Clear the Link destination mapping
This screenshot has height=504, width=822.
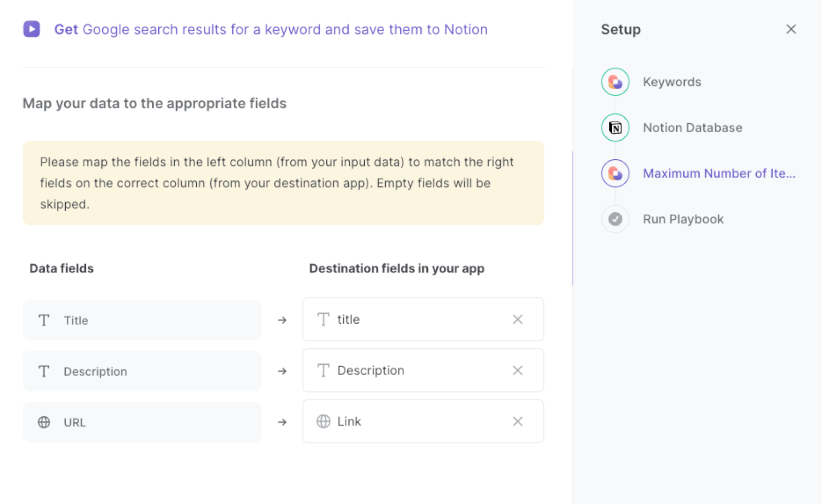pos(517,421)
